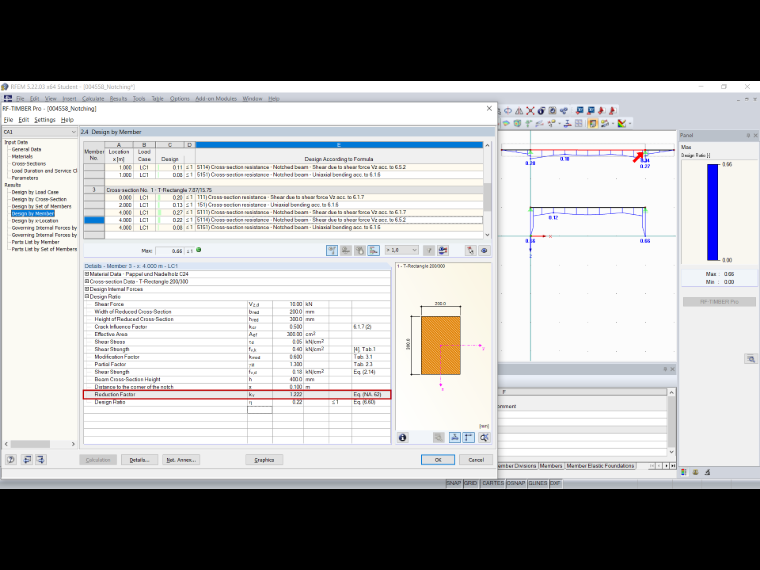Click the help question mark icon at bottom left
The width and height of the screenshot is (760, 570).
click(11, 459)
